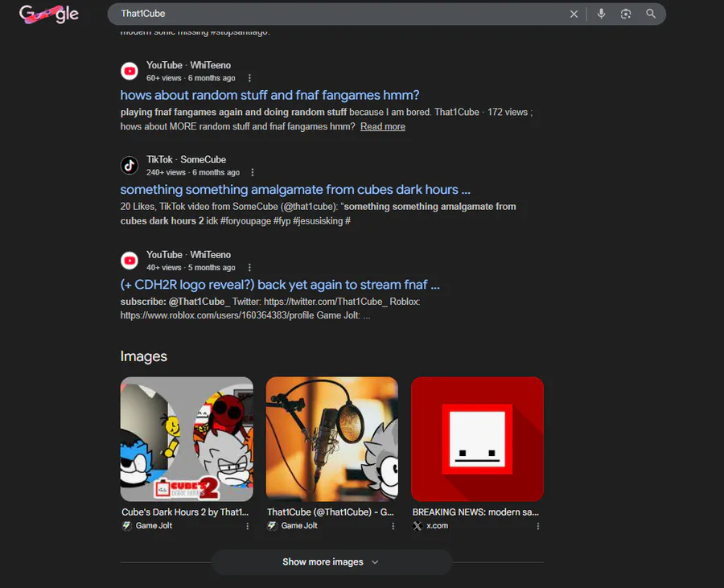Click "BREAKING NEWS: modern sa..." caption

475,512
